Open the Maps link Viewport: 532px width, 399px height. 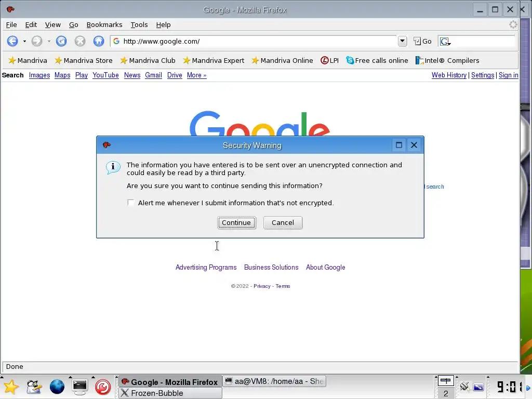click(x=62, y=75)
